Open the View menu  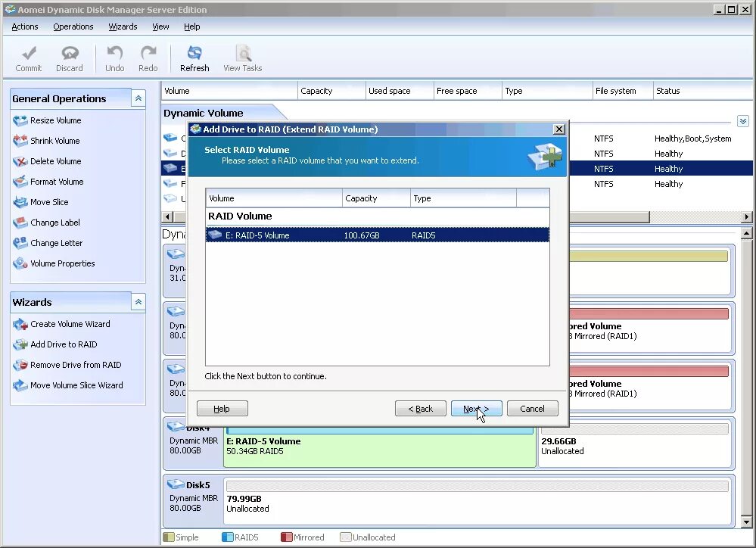pos(160,26)
